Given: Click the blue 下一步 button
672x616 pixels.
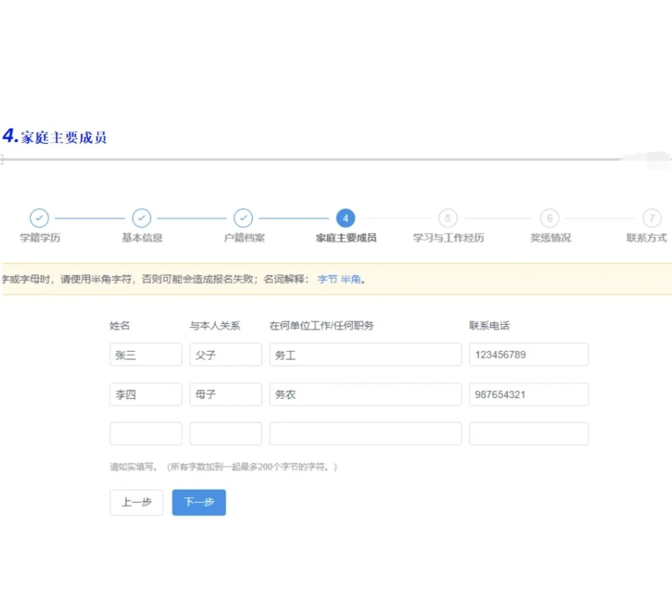Looking at the screenshot, I should coord(199,502).
